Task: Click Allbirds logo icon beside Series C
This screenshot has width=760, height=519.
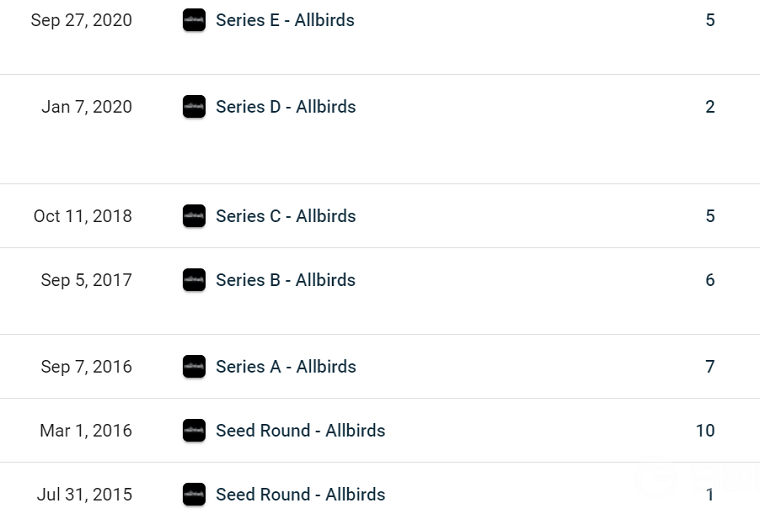Action: point(194,216)
